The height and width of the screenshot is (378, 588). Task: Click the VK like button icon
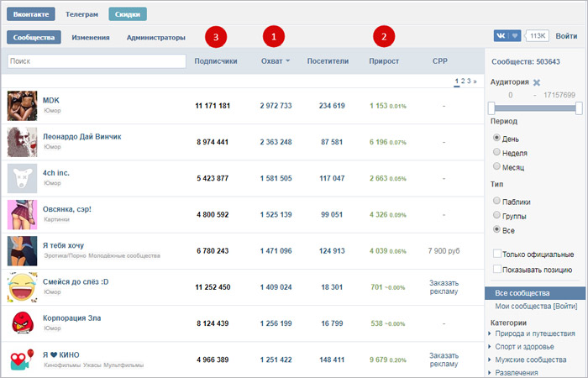[507, 36]
